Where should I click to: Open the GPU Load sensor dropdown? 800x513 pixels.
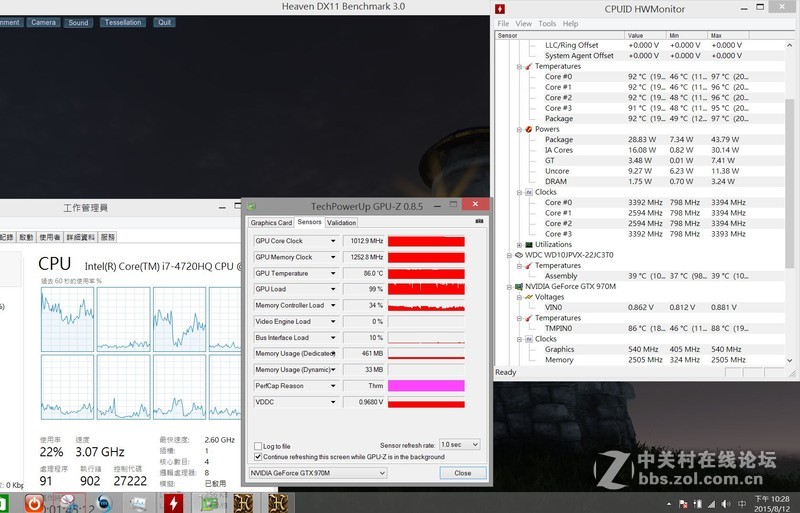coord(333,289)
